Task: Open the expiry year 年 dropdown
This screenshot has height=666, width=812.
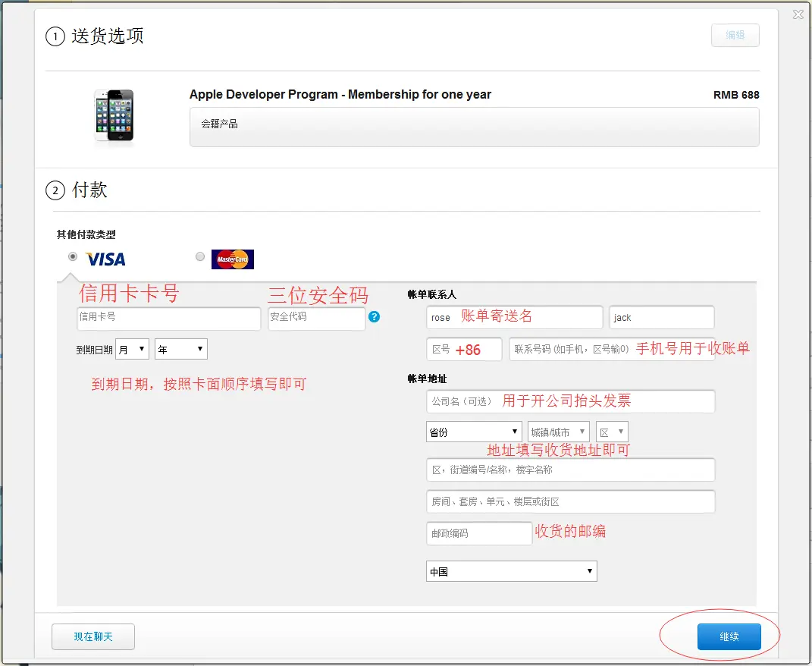Action: (181, 350)
